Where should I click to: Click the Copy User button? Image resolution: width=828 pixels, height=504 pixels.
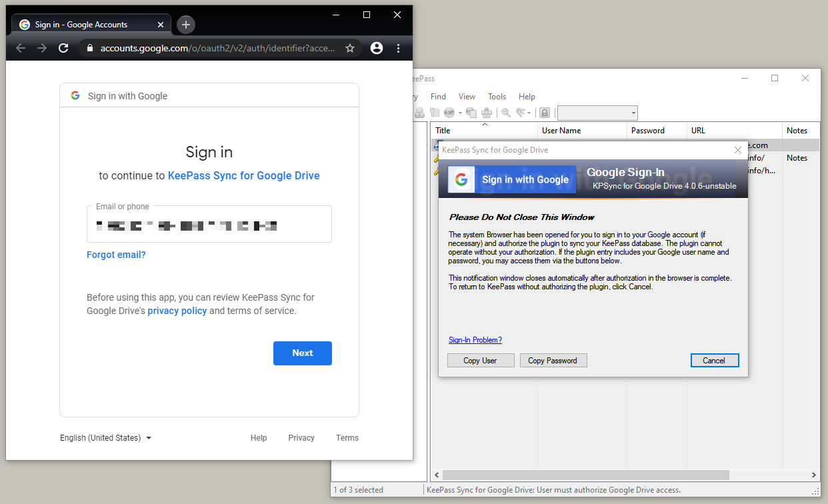click(481, 361)
